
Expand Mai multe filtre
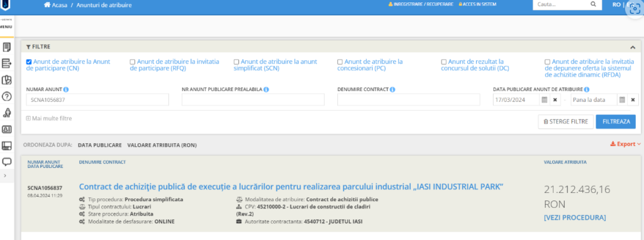point(49,118)
